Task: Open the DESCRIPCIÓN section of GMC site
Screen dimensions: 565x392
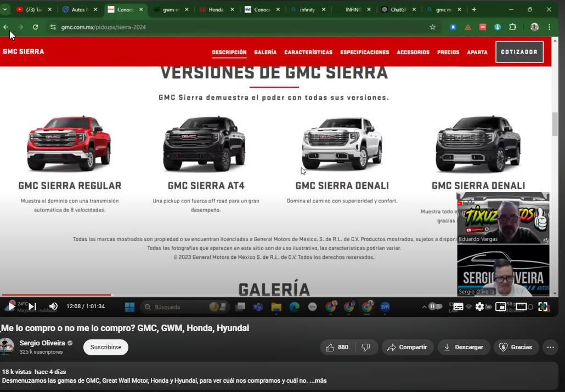Action: 229,52
